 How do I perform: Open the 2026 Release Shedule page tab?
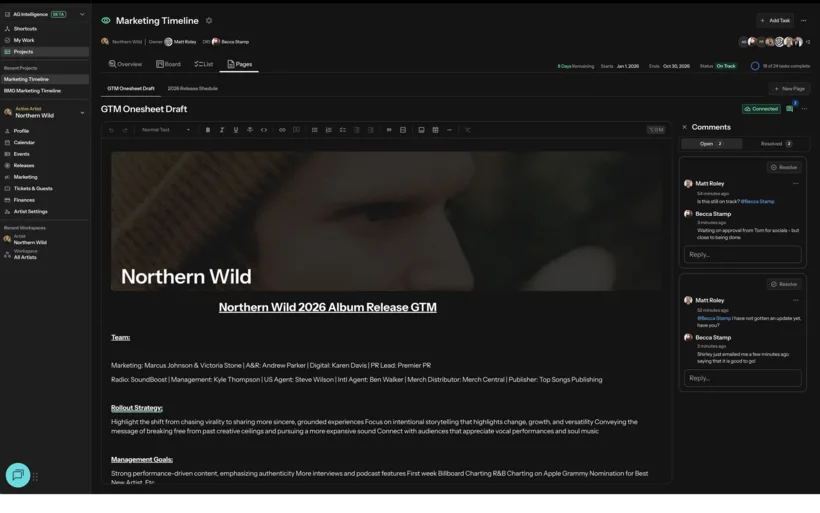click(192, 88)
